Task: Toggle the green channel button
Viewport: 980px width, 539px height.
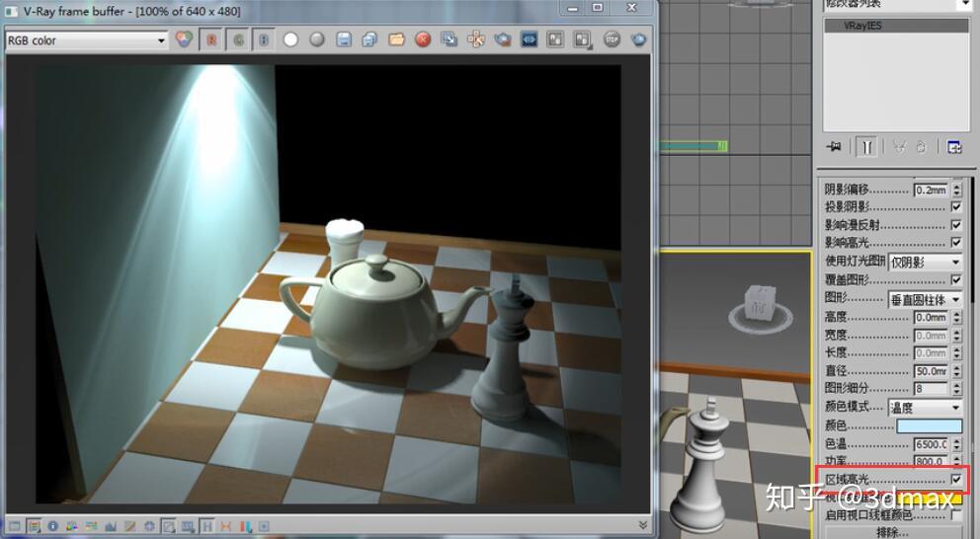Action: click(238, 39)
